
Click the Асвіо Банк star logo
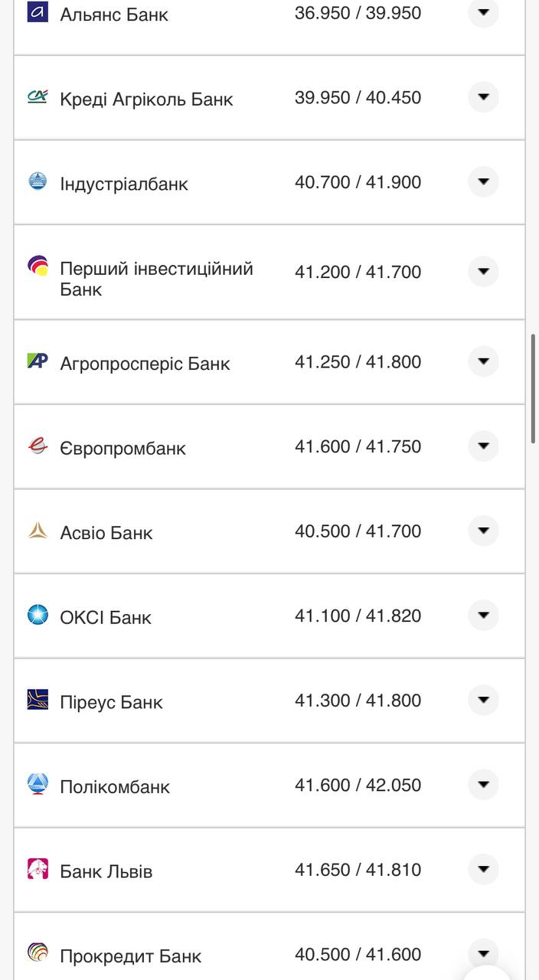(38, 531)
